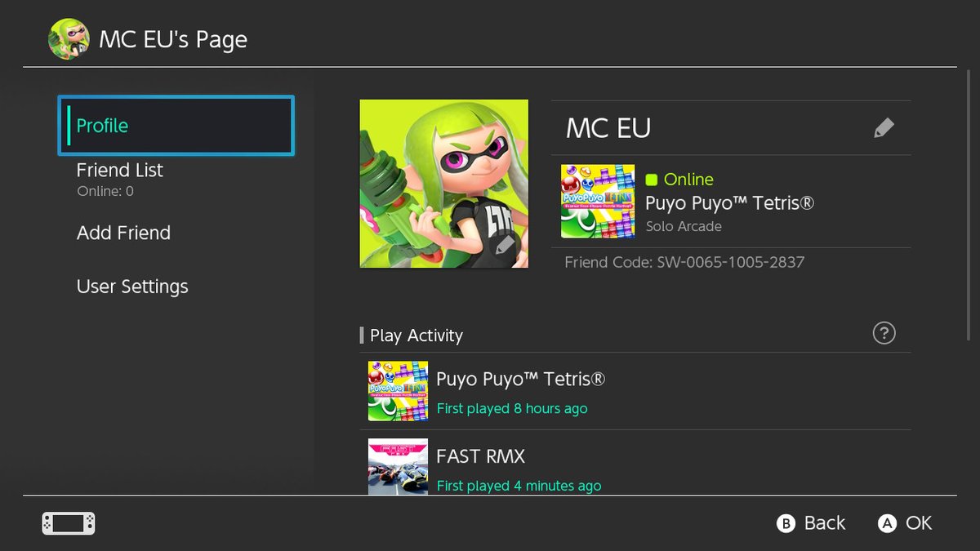Select the Friend Code SW-0065-1005-2837 text
Viewport: 980px width, 551px height.
click(684, 262)
